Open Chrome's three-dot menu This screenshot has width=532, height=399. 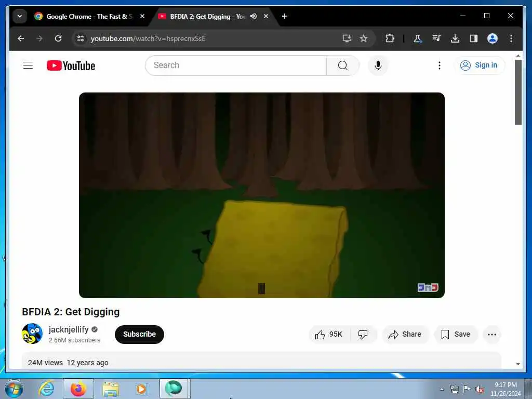[511, 38]
